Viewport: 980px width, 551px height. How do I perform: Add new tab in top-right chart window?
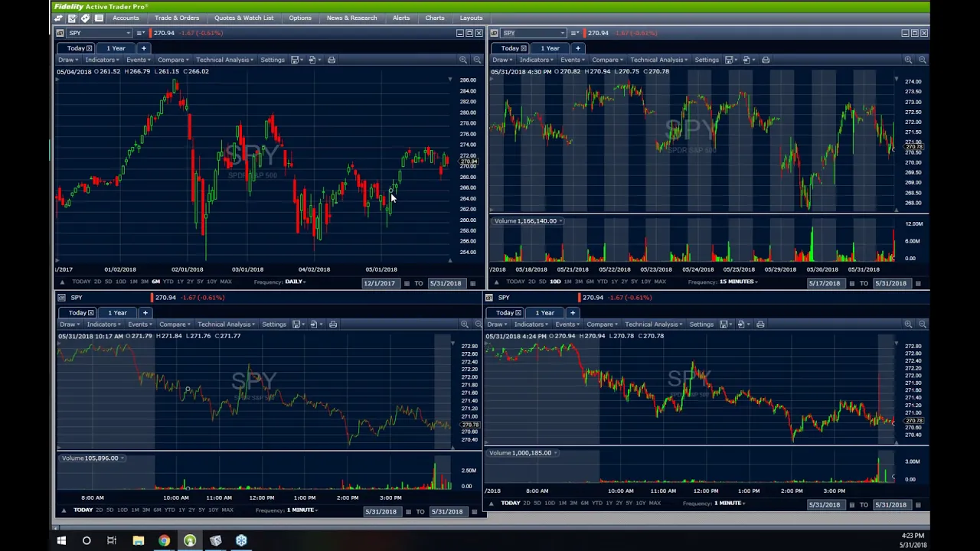[578, 48]
